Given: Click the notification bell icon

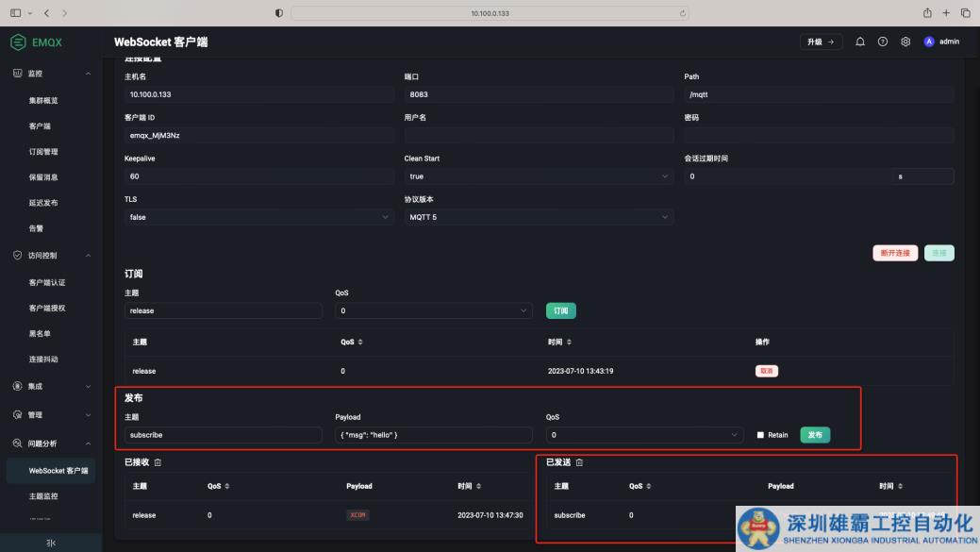Looking at the screenshot, I should pyautogui.click(x=860, y=42).
